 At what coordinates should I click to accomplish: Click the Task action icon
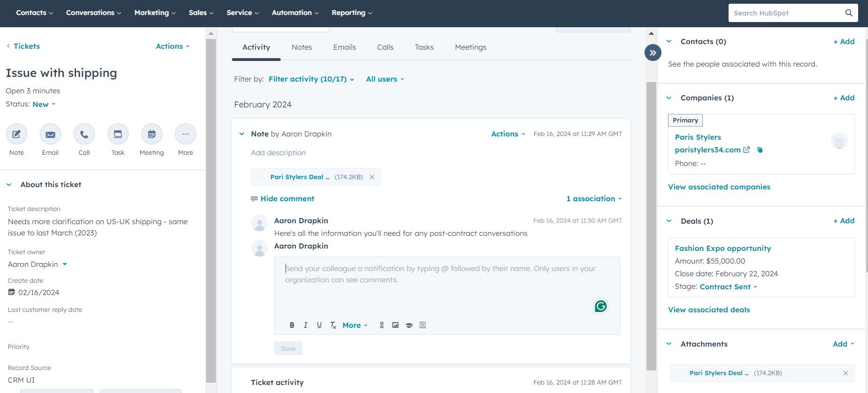pyautogui.click(x=118, y=134)
